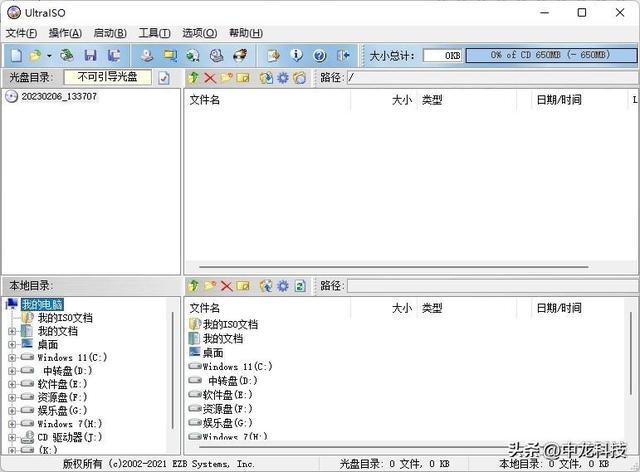Select 我的电脑 in local tree
640x472 pixels.
tap(42, 304)
